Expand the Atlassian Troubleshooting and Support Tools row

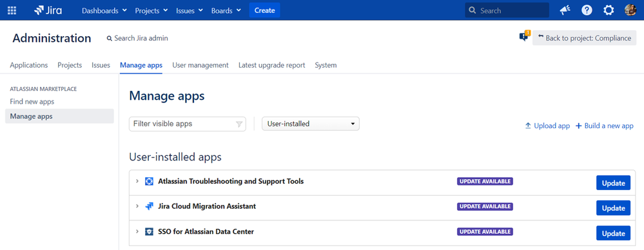point(137,181)
